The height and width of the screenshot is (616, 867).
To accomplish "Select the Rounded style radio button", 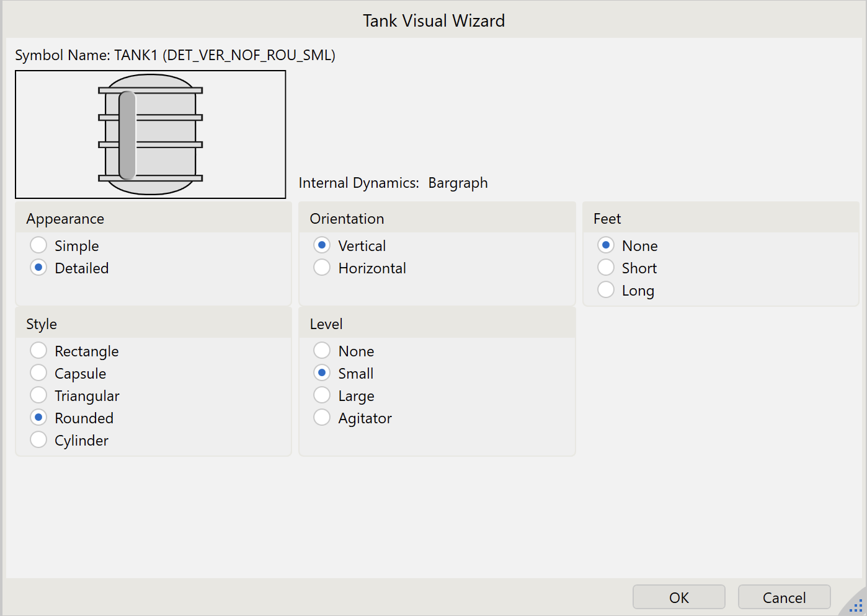I will (x=38, y=418).
